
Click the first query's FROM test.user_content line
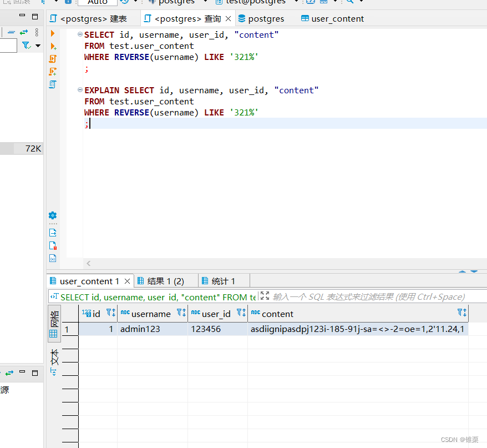[x=139, y=46]
